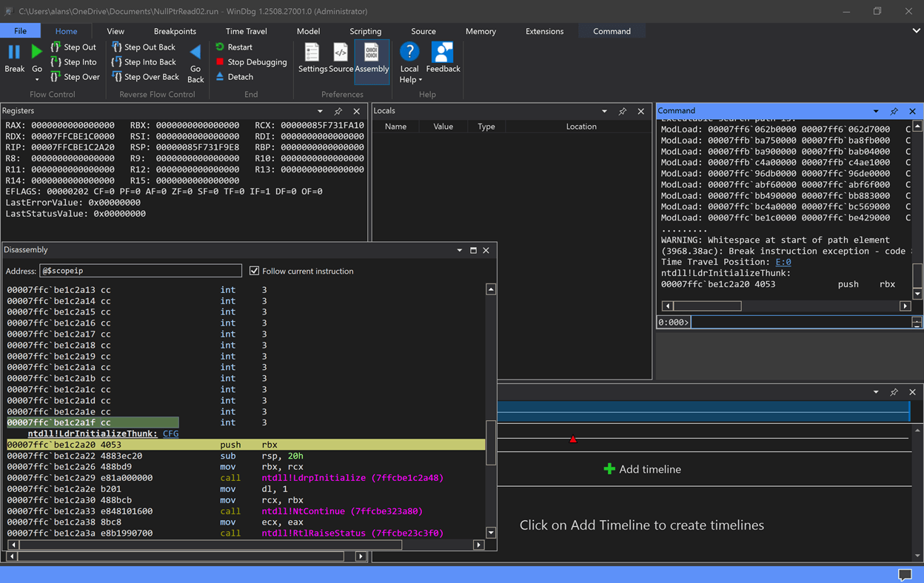This screenshot has height=583, width=924.
Task: Click the red Stop Debugging icon
Action: (220, 62)
